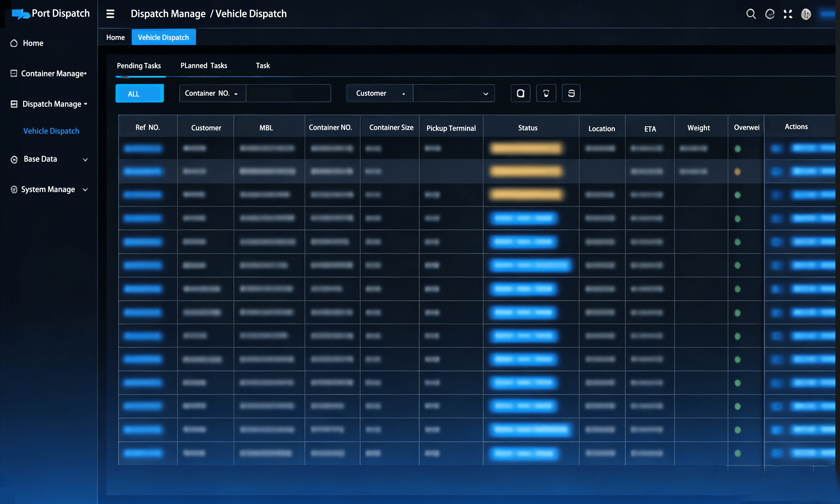The image size is (840, 504).
Task: Open the user avatar menu
Action: [x=806, y=14]
